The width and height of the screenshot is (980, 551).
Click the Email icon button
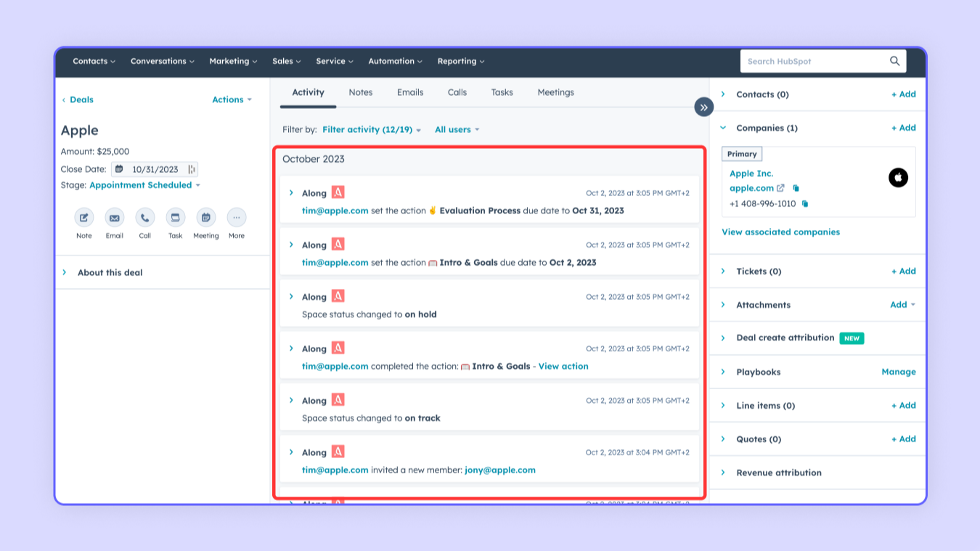115,218
